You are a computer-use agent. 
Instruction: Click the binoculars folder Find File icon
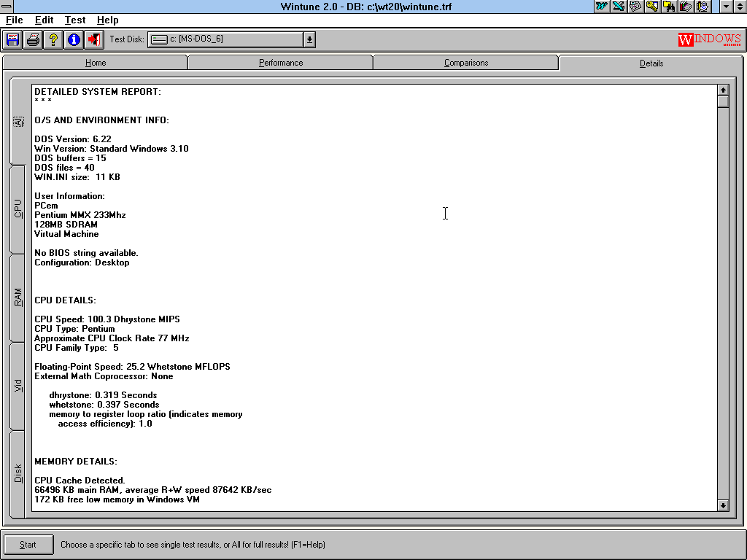click(x=669, y=7)
